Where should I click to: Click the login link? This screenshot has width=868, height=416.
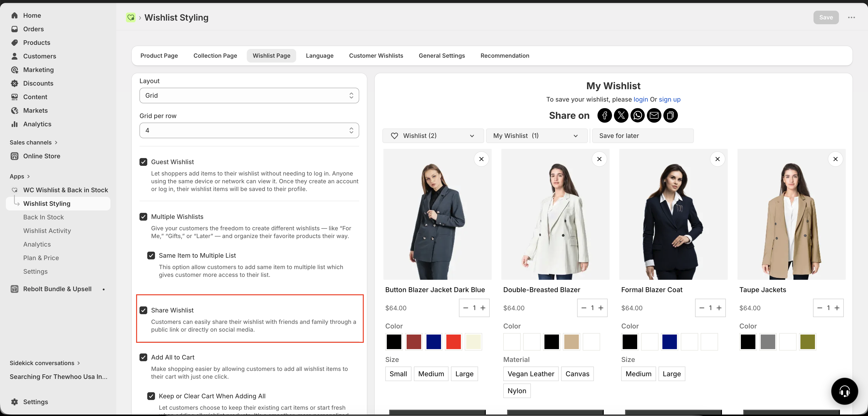641,100
